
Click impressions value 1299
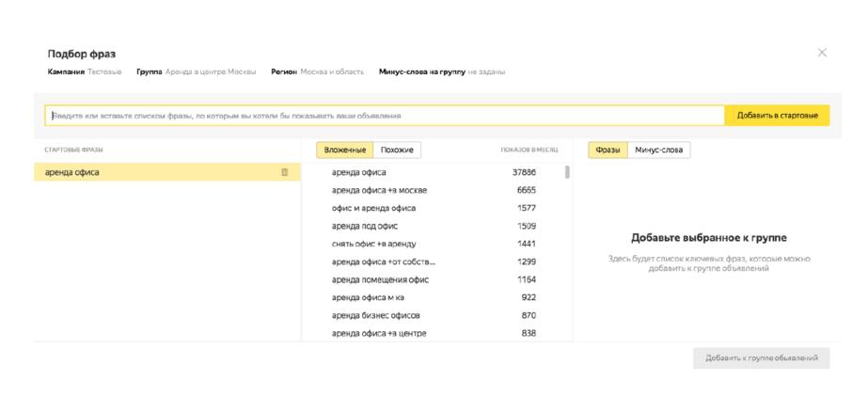pos(527,262)
